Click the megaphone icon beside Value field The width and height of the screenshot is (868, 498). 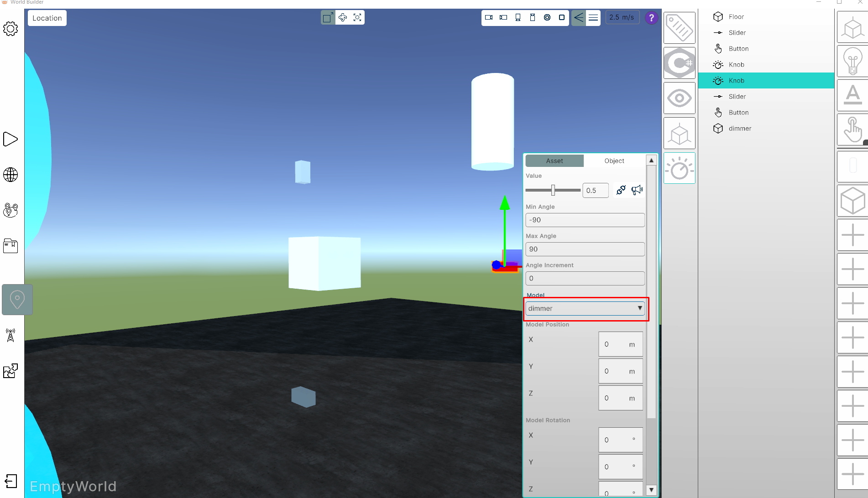(x=637, y=190)
